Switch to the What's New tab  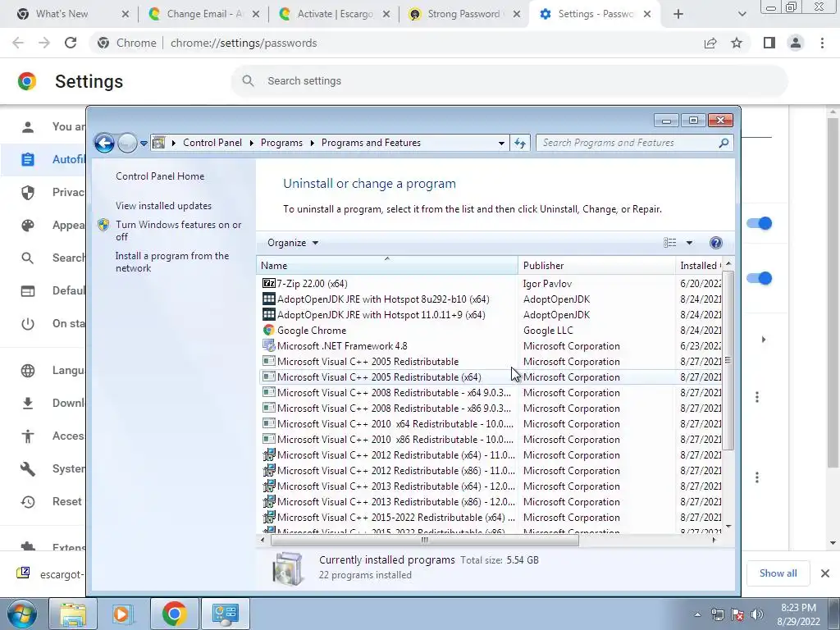pos(73,14)
